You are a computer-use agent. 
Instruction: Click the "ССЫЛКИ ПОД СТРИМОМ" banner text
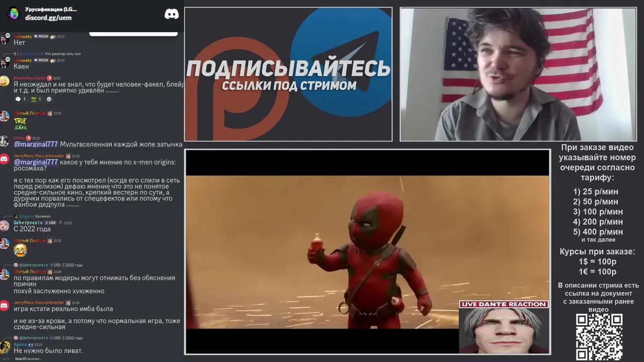coord(289,85)
